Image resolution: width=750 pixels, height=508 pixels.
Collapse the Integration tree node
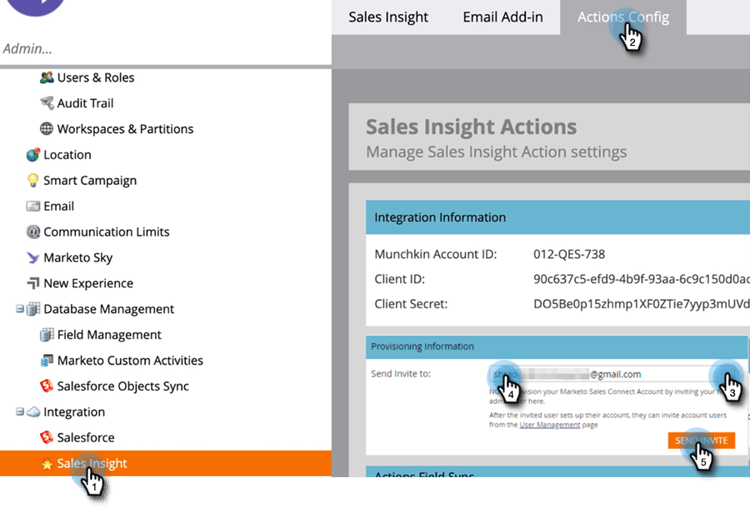[x=20, y=411]
